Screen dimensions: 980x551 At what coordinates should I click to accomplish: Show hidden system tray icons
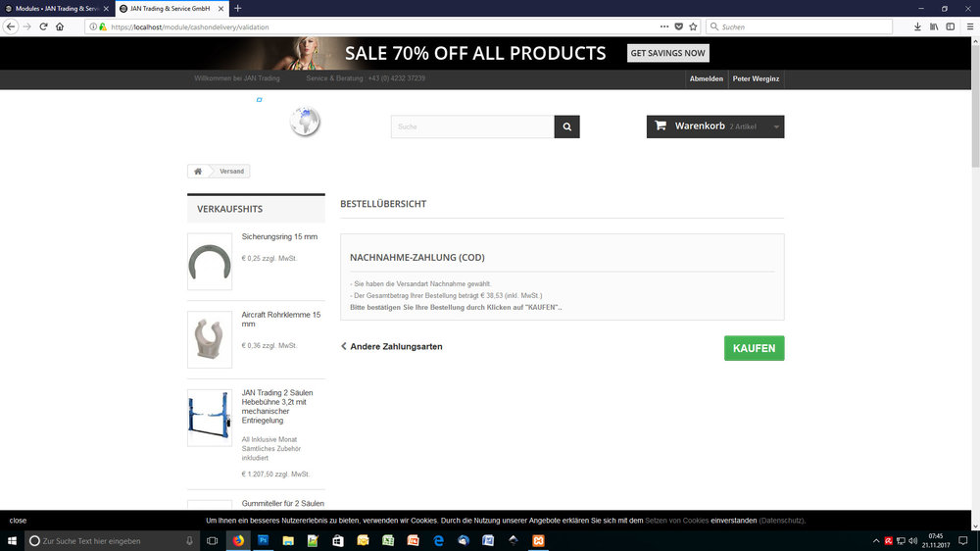point(875,541)
